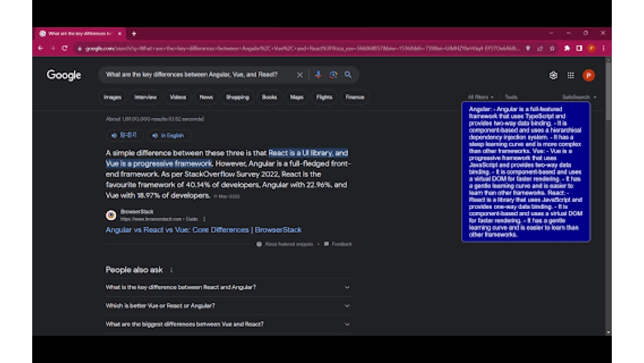Select the Interview filter chip
The height and width of the screenshot is (363, 644).
tap(146, 97)
